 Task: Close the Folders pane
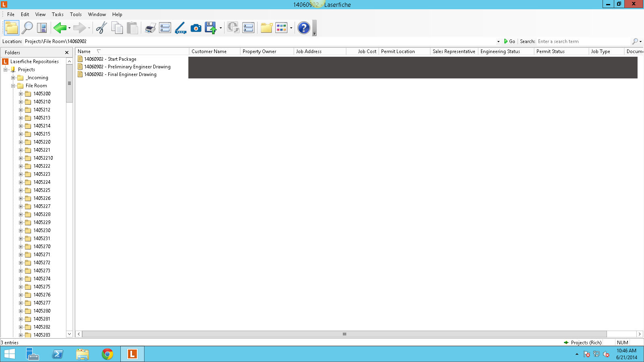click(67, 53)
